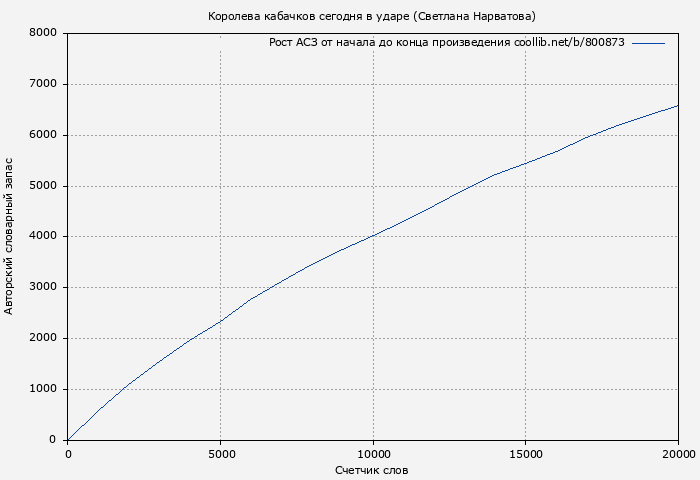700x480 pixels.
Task: Click the 7000 tick label on Y-axis
Action: [42, 84]
